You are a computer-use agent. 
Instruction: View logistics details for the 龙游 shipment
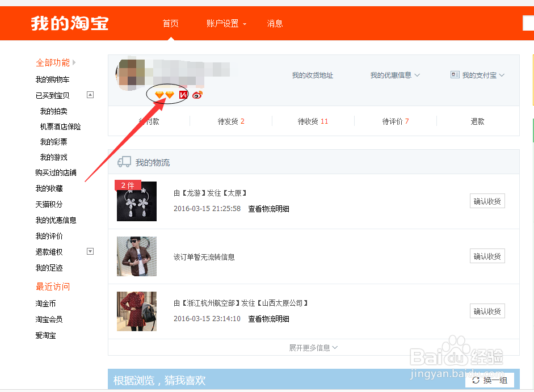pyautogui.click(x=269, y=209)
